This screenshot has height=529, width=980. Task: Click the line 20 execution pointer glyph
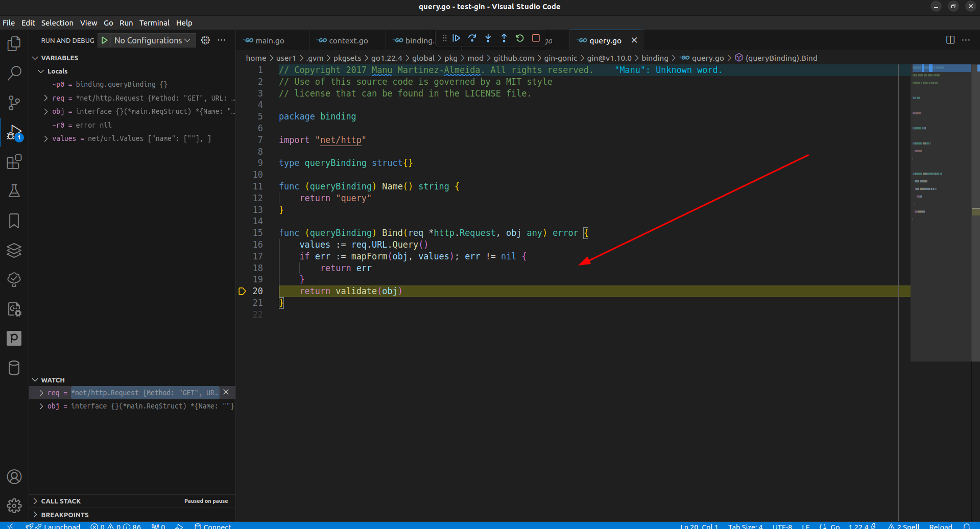(242, 291)
